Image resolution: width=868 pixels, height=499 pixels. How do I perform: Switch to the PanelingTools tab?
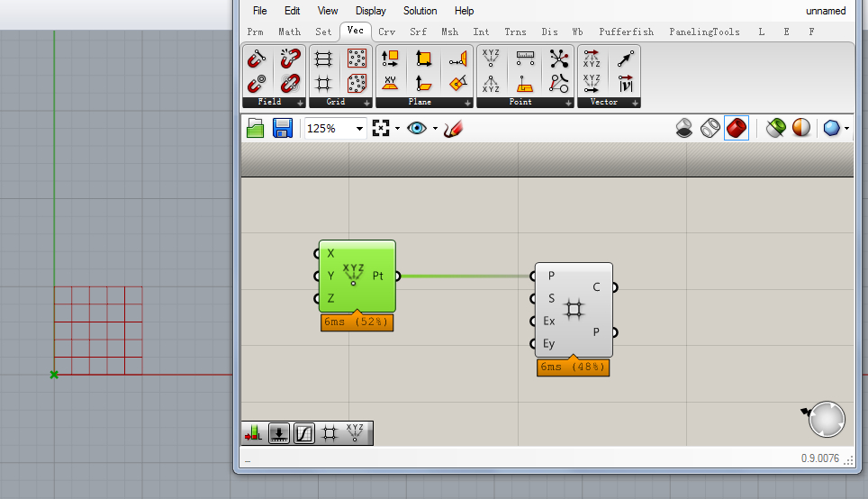[x=704, y=32]
